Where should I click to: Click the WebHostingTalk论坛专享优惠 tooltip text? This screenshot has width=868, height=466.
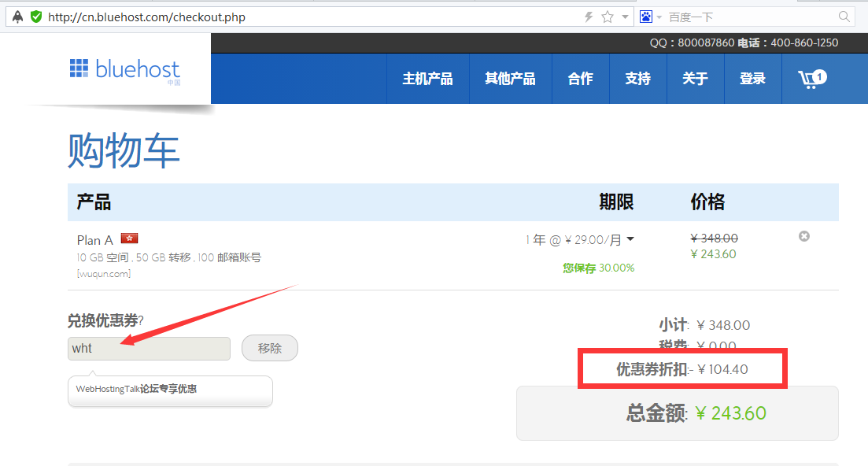[136, 389]
